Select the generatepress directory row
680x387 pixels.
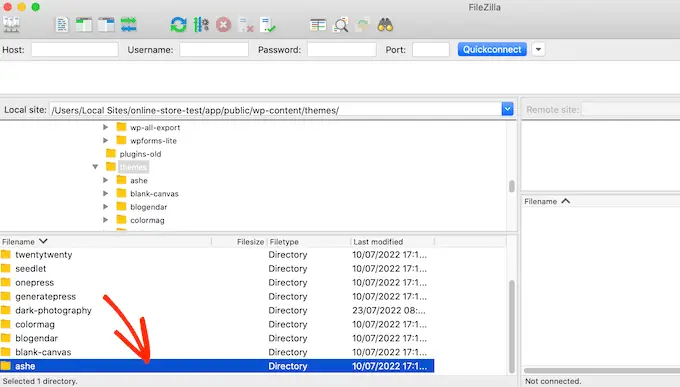217,296
